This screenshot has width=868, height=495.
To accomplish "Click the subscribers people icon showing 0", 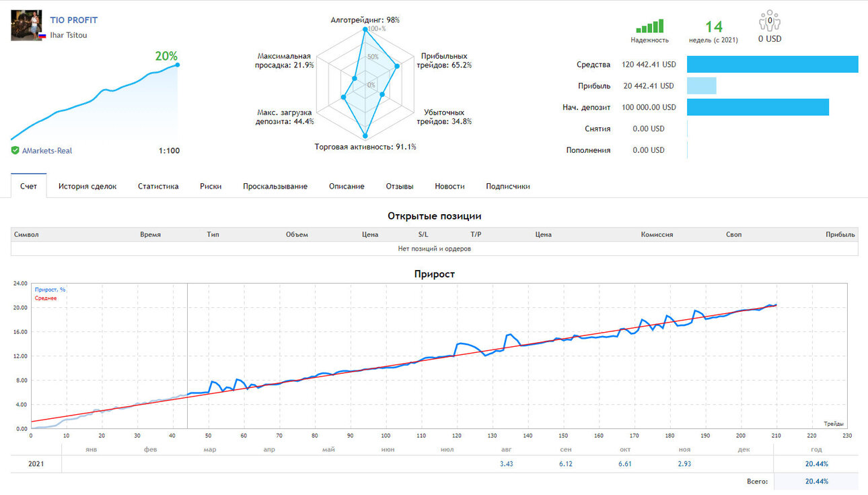I will [770, 22].
